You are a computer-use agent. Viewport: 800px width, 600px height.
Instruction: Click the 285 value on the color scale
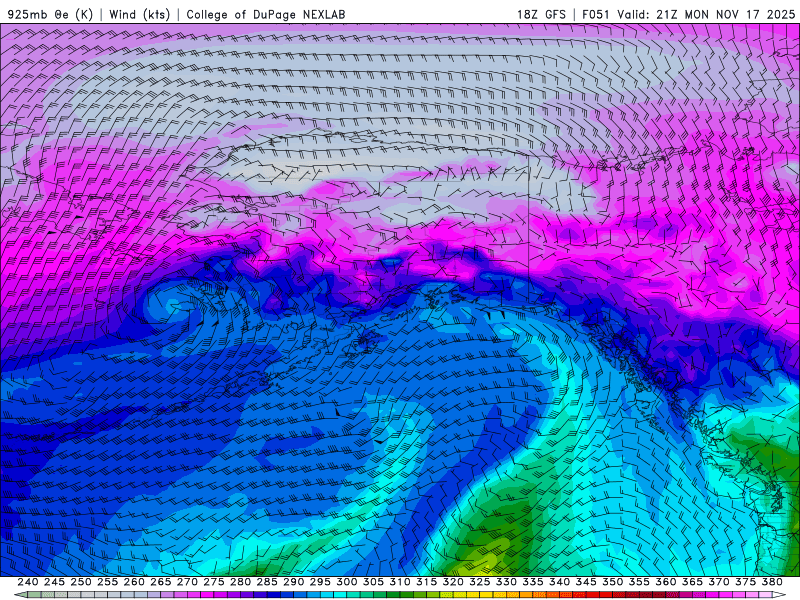pyautogui.click(x=267, y=582)
